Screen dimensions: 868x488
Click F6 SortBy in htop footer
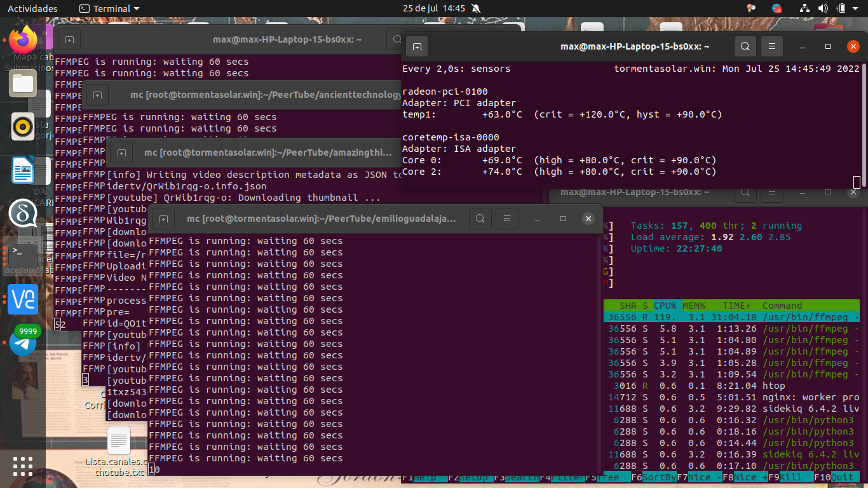coord(654,478)
